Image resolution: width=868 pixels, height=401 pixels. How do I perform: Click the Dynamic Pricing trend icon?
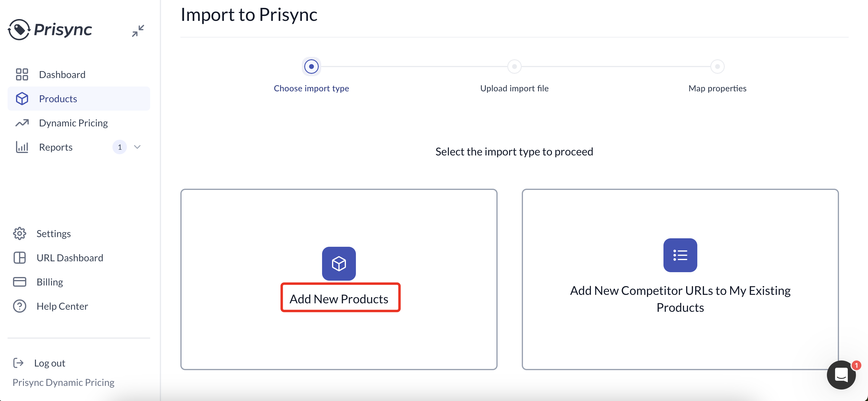pyautogui.click(x=22, y=123)
